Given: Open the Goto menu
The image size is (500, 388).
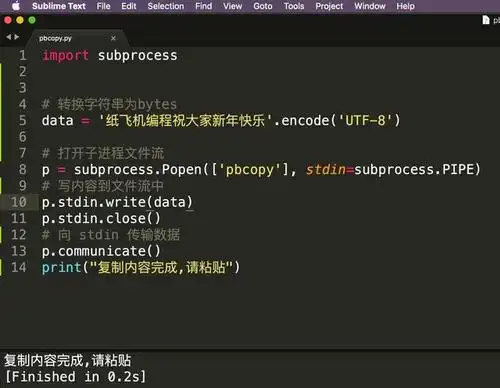Looking at the screenshot, I should 263,6.
